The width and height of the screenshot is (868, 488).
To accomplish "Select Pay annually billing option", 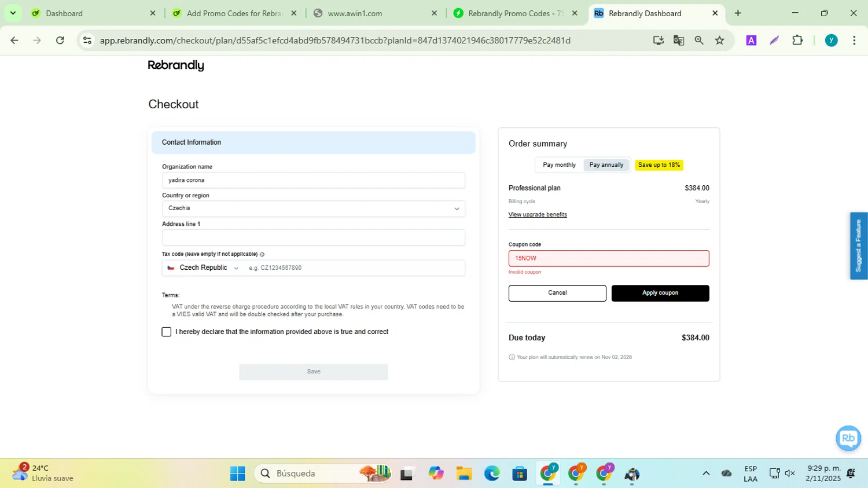I will pos(606,165).
